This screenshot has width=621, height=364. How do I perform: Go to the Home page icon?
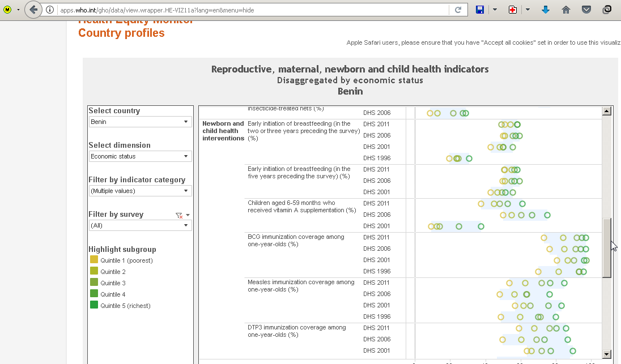pos(566,10)
